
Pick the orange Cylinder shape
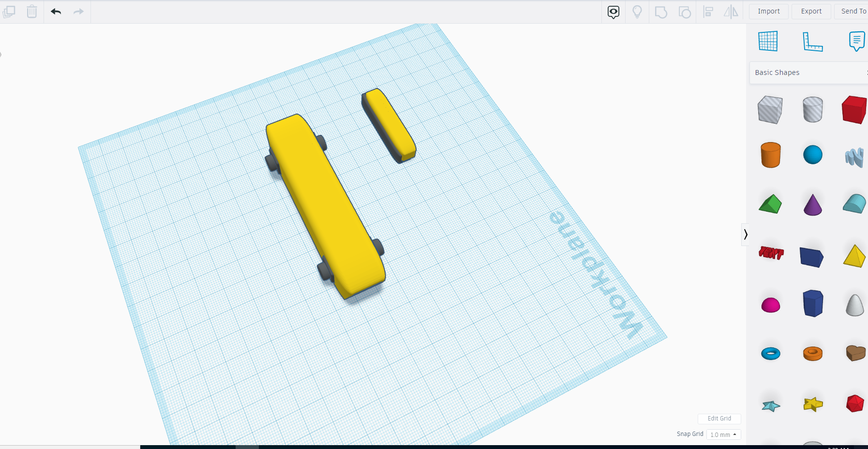click(x=771, y=155)
